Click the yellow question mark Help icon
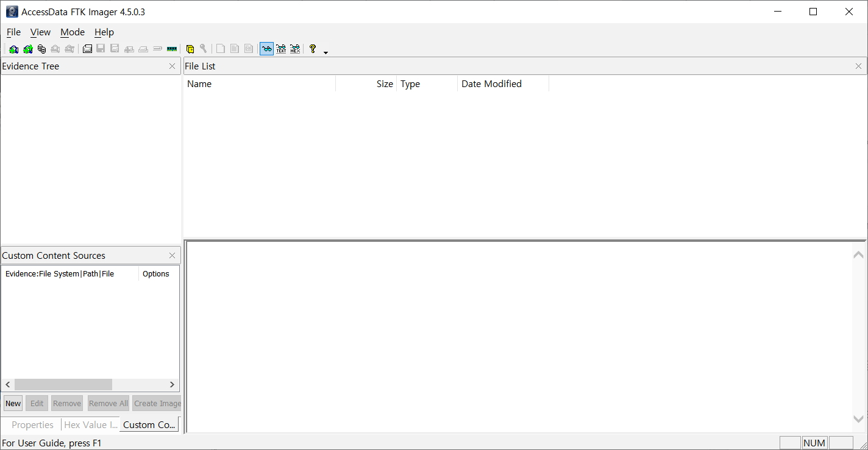This screenshot has height=450, width=868. pos(313,49)
